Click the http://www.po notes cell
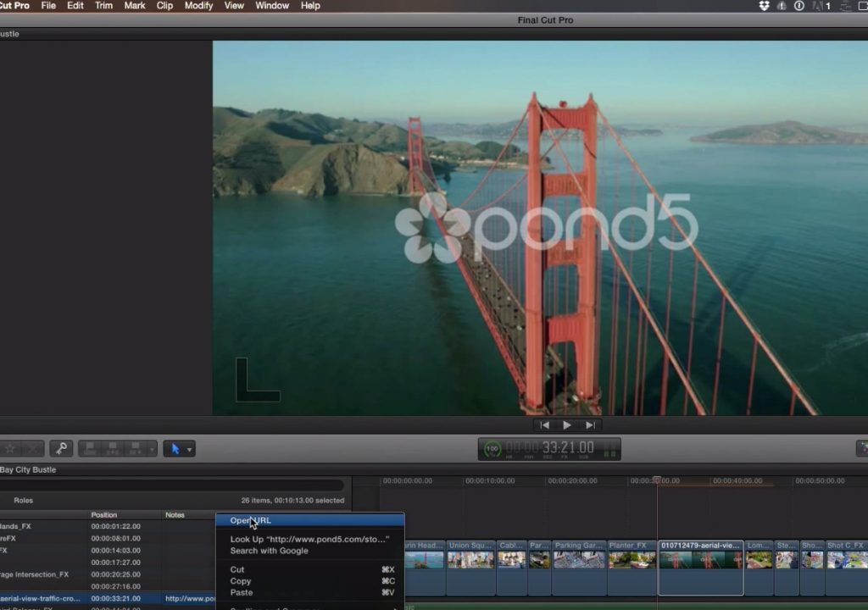Screen dimensions: 868x610 190,598
